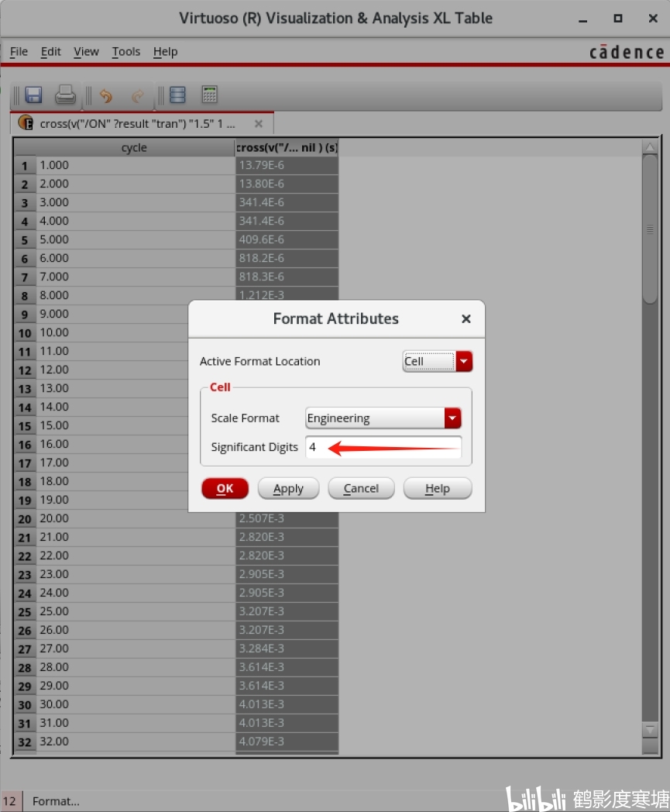This screenshot has width=670, height=812.
Task: Click cell value 2.507E-3
Action: coord(287,518)
